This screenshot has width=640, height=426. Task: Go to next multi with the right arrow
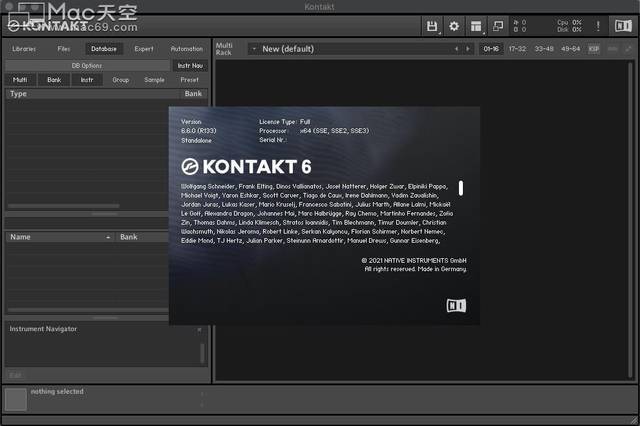coord(468,49)
